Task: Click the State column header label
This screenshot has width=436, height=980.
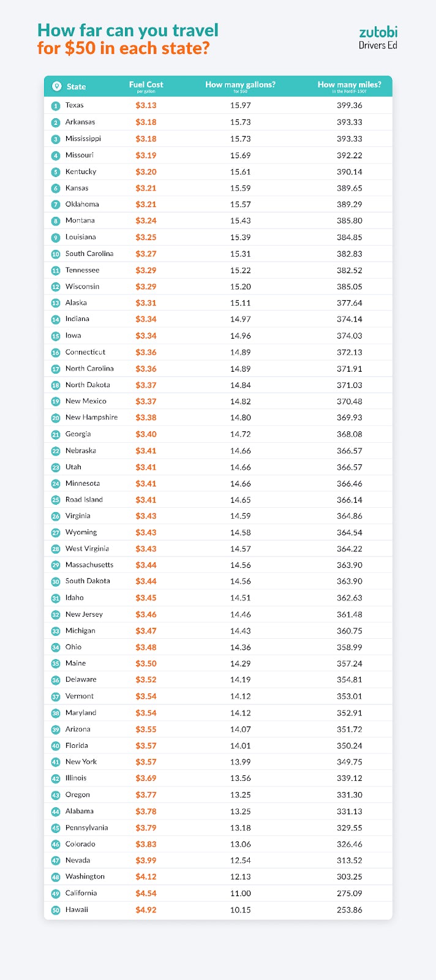Action: point(76,87)
